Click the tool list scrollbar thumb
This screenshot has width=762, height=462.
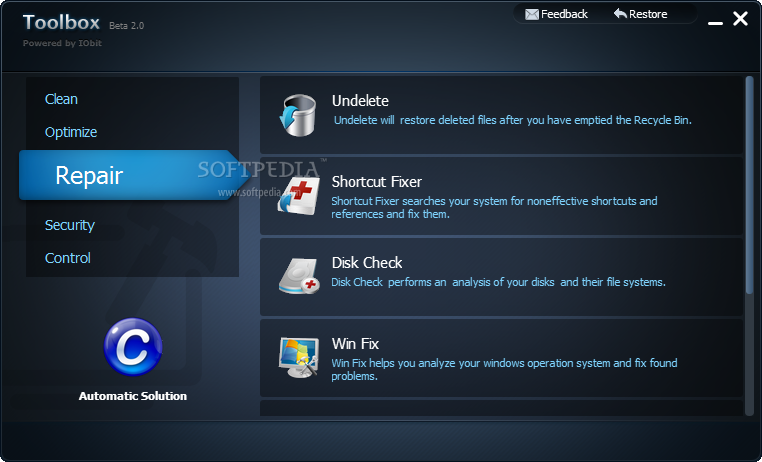pyautogui.click(x=749, y=185)
